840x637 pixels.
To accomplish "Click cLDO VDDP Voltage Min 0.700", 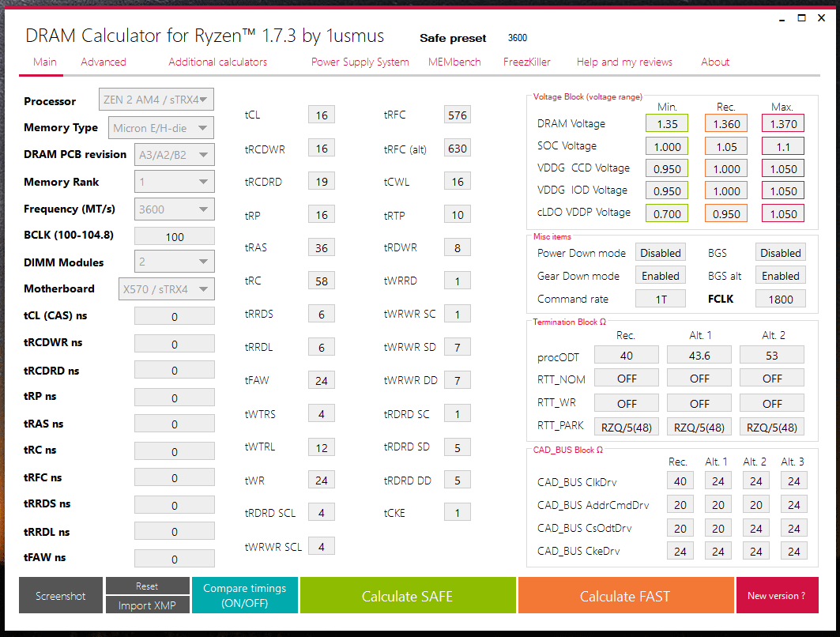I will click(667, 213).
